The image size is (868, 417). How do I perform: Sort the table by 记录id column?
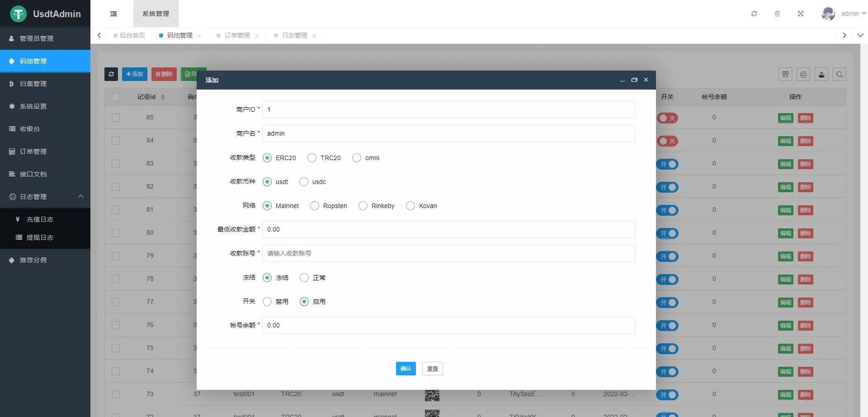(x=163, y=97)
